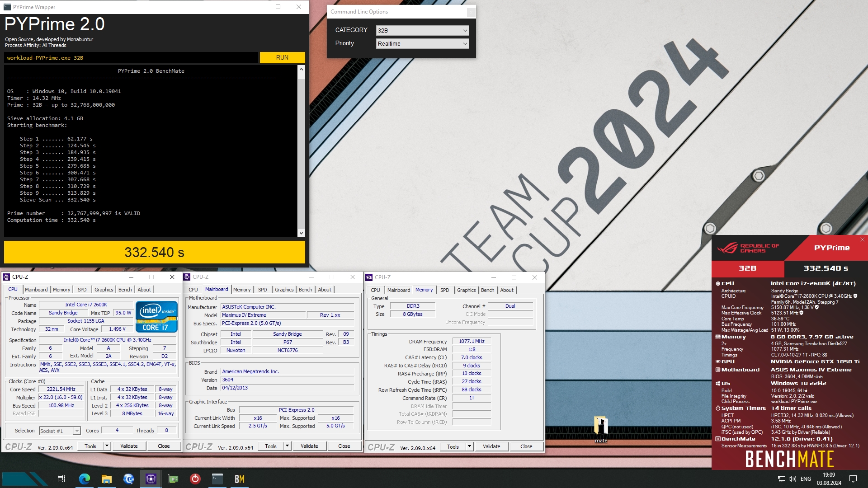Open the Priority Realtime dropdown
Screen dimensions: 868x488
[422, 43]
